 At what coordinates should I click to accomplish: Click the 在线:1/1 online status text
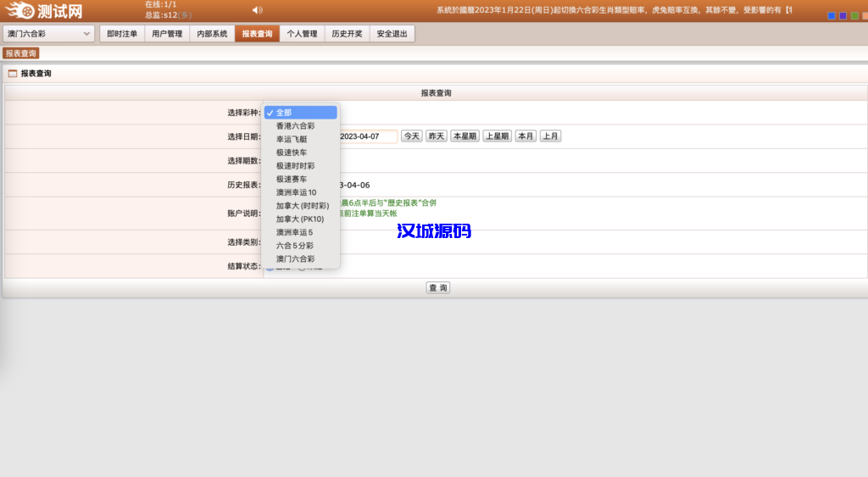(160, 4)
